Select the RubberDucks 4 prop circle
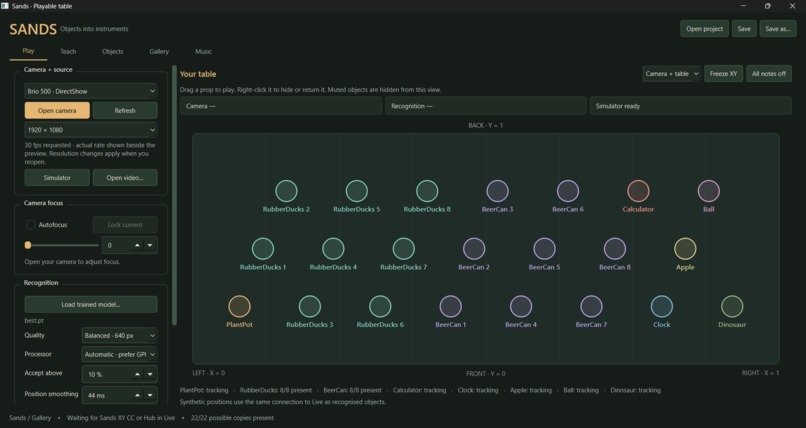The height and width of the screenshot is (428, 806). [x=333, y=249]
